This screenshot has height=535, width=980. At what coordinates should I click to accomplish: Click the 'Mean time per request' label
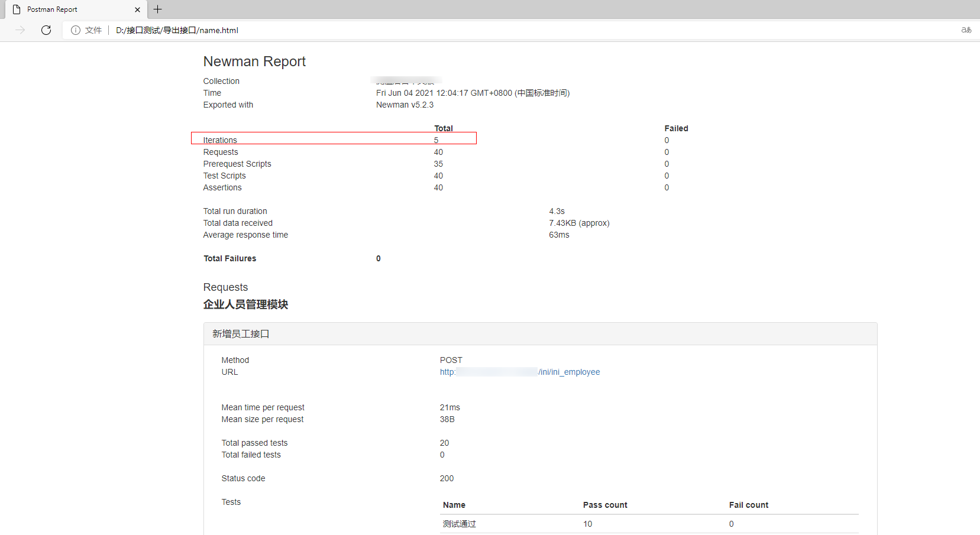pyautogui.click(x=263, y=407)
